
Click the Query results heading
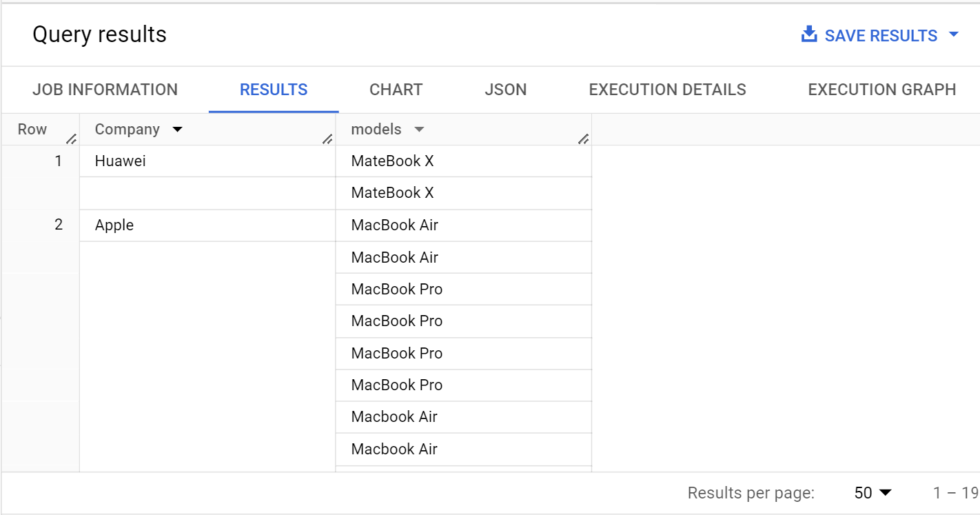click(x=100, y=34)
